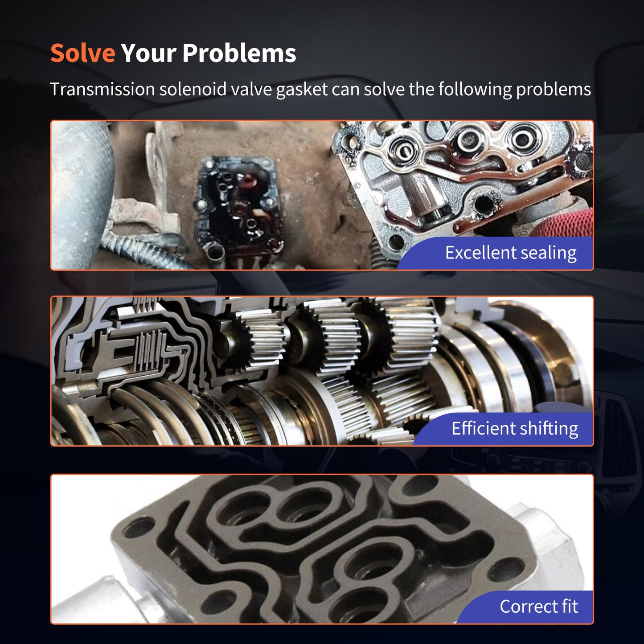Select the gray gasket plate product image
This screenshot has height=644, width=644.
(x=322, y=549)
